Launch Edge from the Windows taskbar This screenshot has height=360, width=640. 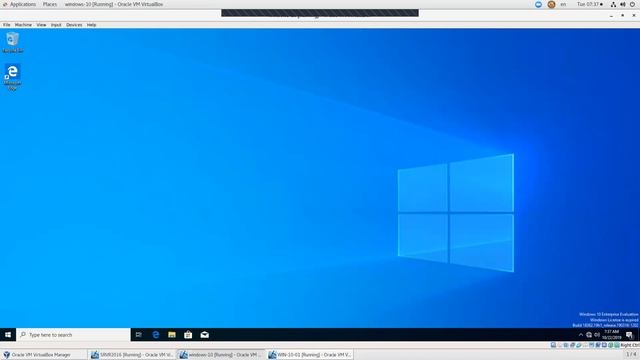tap(156, 335)
